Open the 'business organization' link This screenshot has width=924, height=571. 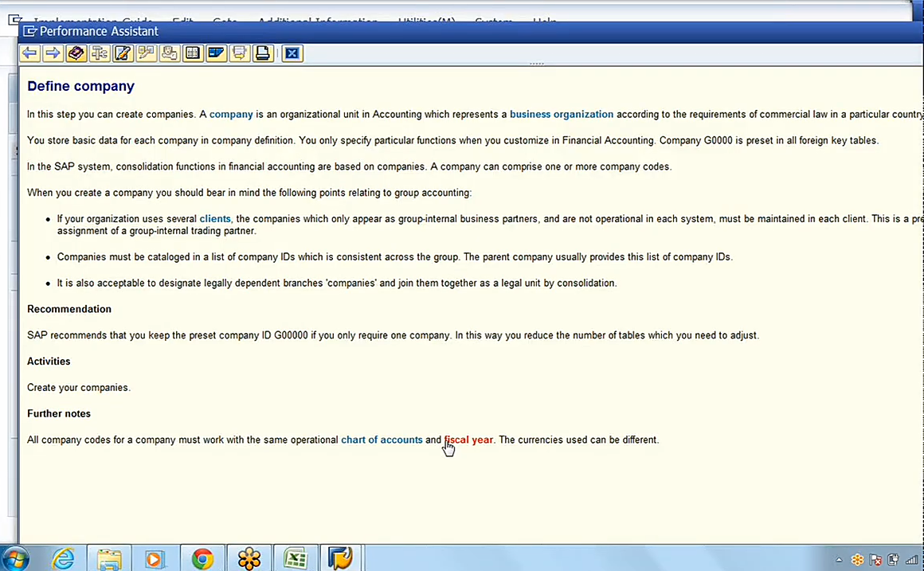562,115
